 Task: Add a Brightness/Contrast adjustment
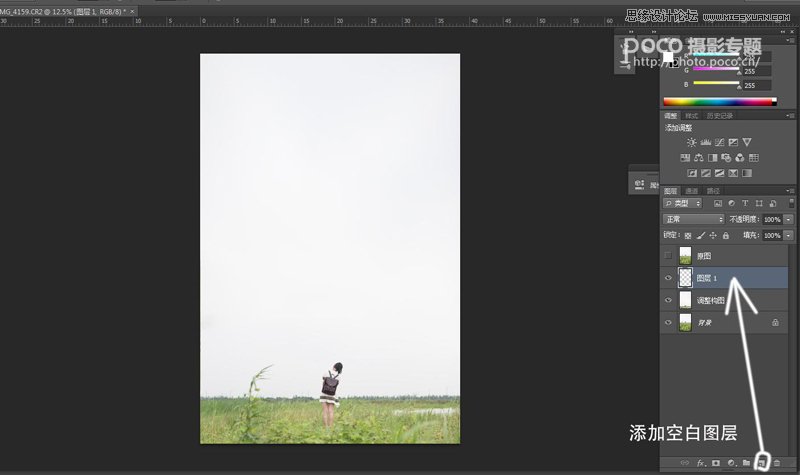coord(691,142)
